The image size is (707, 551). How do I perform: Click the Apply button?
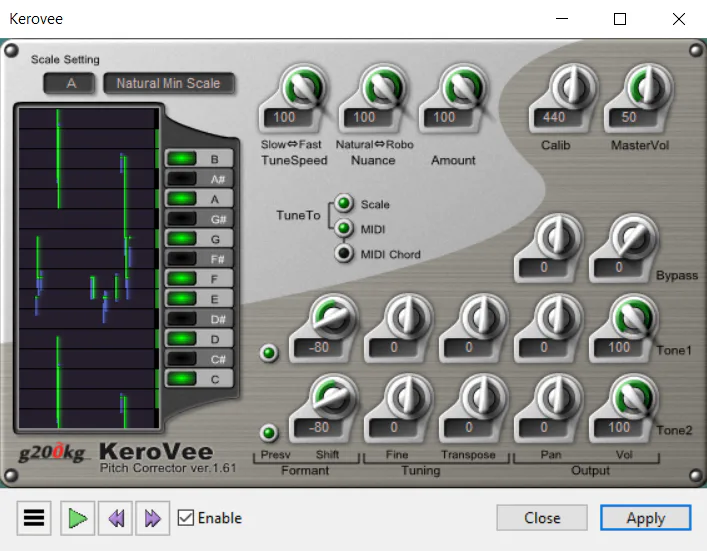[x=646, y=518]
